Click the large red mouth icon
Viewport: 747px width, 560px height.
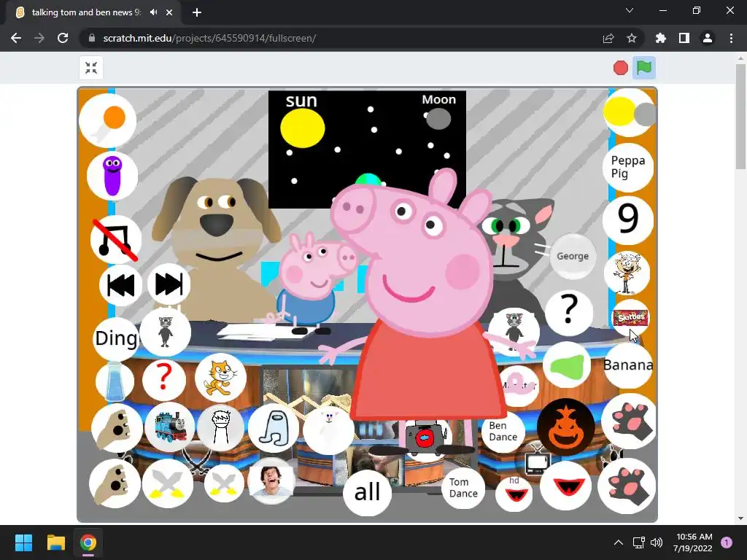[x=565, y=486]
